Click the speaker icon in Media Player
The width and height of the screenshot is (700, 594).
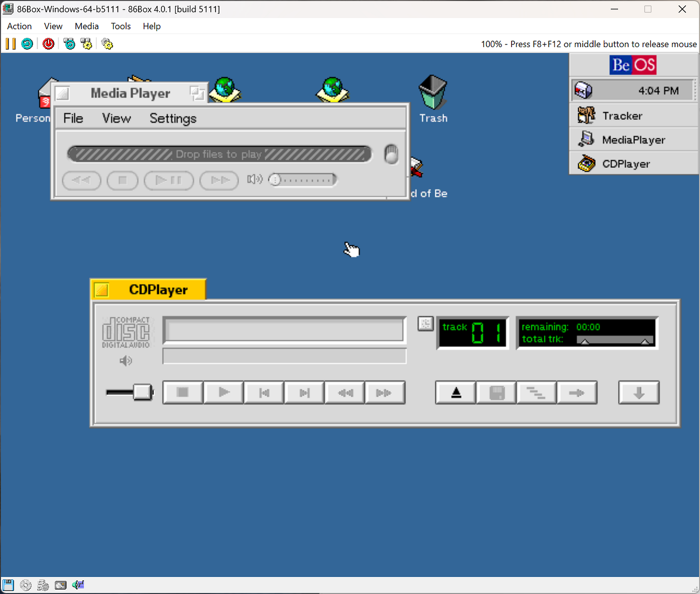(x=254, y=179)
